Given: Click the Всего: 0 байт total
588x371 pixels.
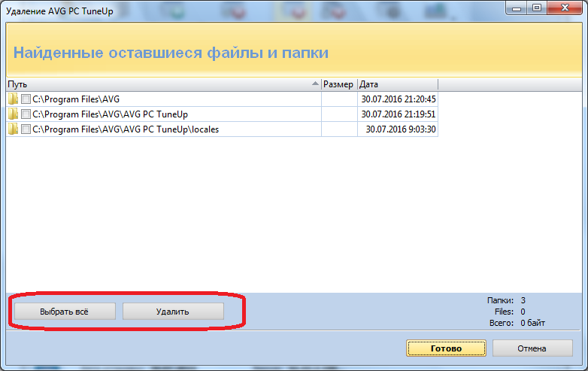Looking at the screenshot, I should [517, 323].
